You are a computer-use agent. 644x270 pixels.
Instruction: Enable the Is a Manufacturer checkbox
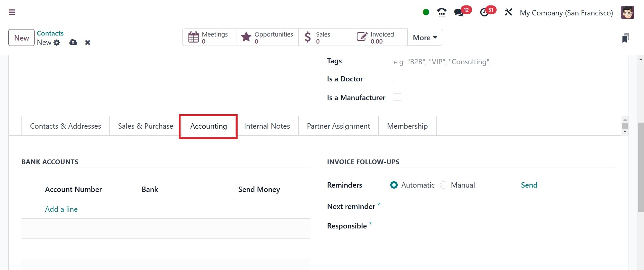coord(397,97)
